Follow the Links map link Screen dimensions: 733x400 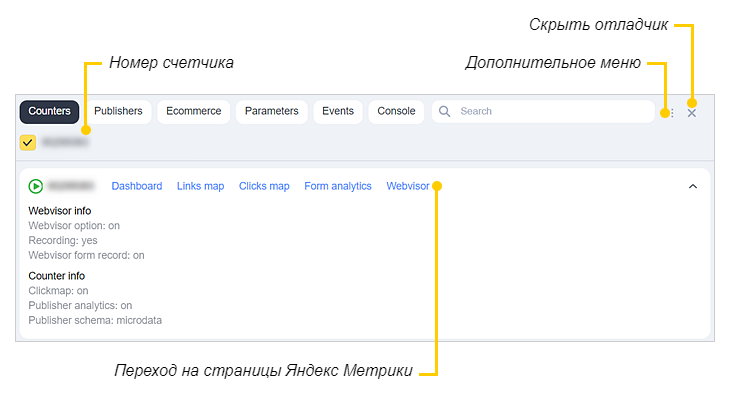click(200, 186)
